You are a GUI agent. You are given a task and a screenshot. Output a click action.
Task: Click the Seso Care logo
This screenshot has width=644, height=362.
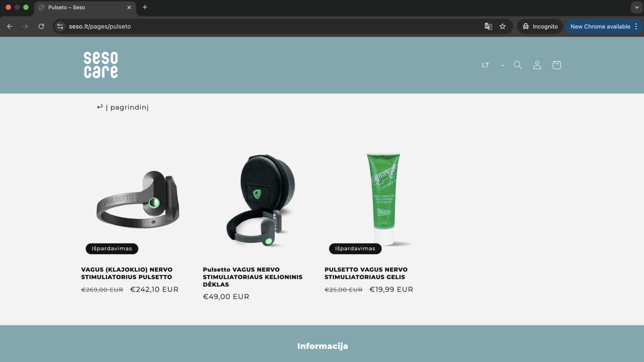pos(101,65)
